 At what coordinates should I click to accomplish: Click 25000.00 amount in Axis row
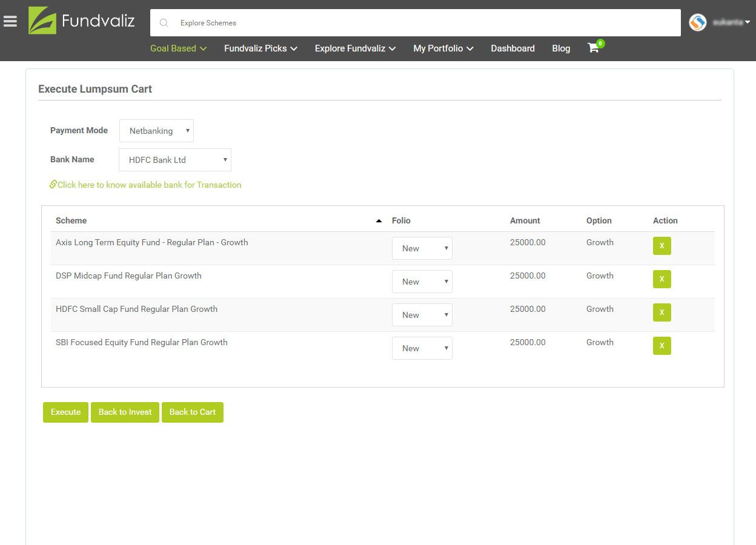tap(528, 242)
